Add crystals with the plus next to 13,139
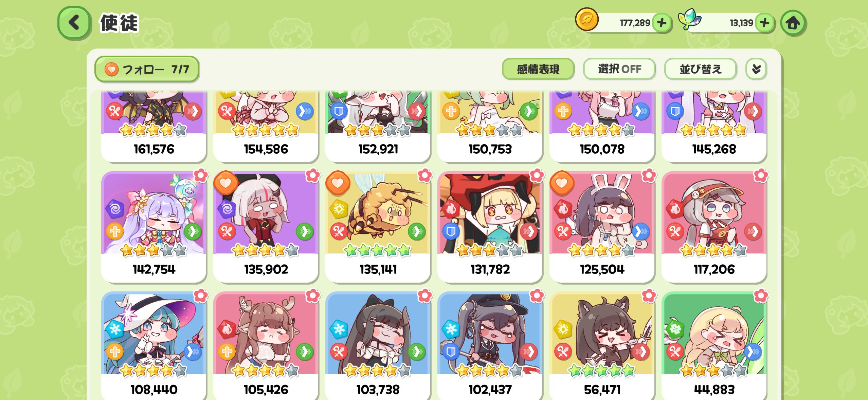Screen dimensions: 868x400 (x=764, y=23)
